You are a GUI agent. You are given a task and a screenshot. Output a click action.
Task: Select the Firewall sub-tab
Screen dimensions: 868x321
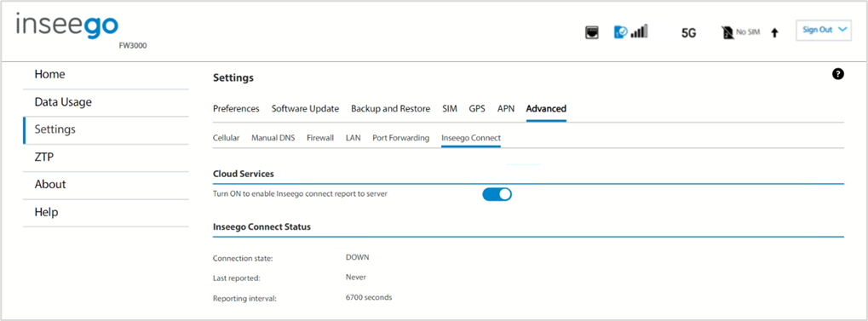[320, 138]
